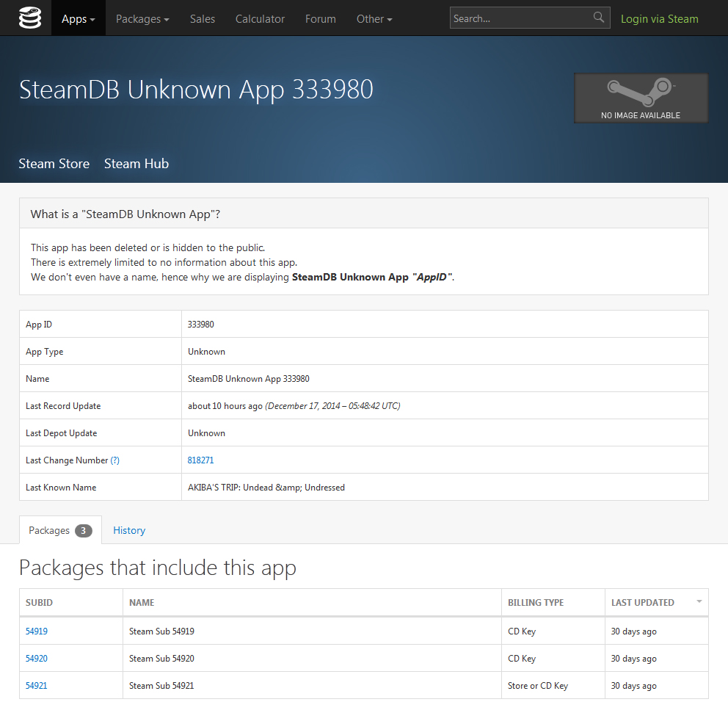Image resolution: width=728 pixels, height=713 pixels.
Task: Sort table by Billing Type column
Action: click(x=536, y=602)
